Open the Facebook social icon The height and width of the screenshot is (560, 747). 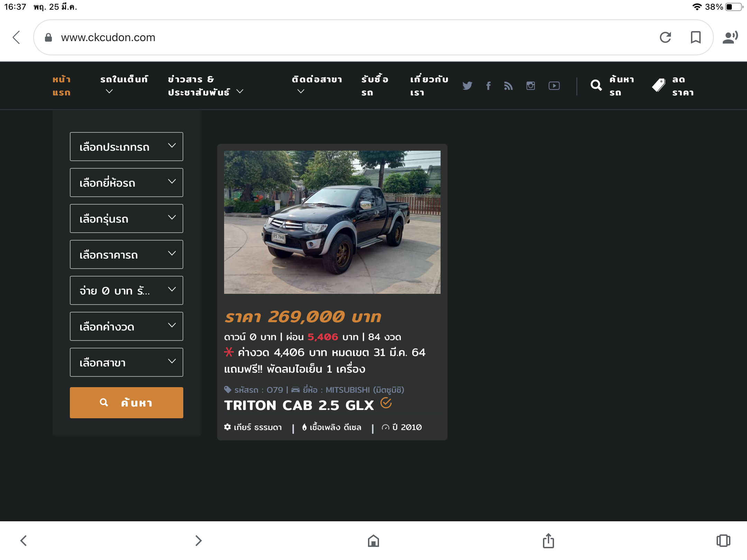tap(488, 86)
